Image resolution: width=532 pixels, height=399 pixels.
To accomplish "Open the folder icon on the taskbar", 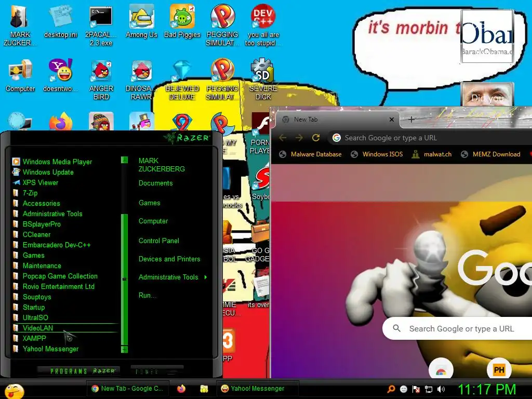I will click(204, 389).
